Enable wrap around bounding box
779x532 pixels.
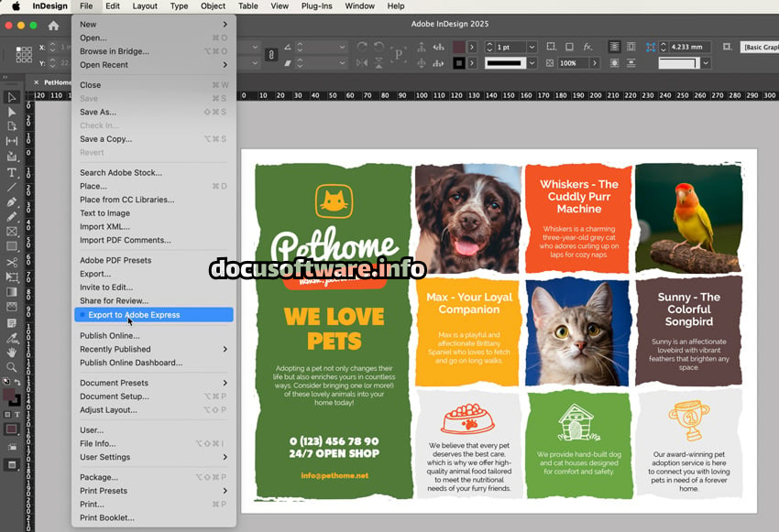631,47
